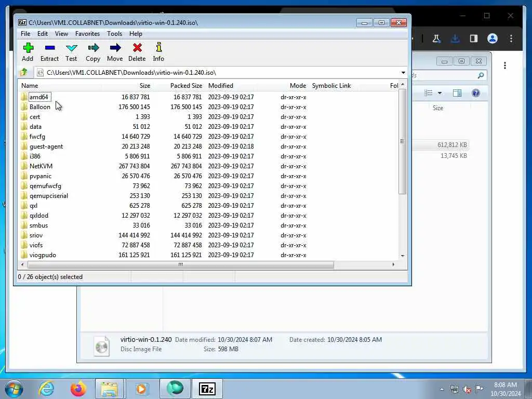
Task: Click network icon in system tray
Action: 454,389
